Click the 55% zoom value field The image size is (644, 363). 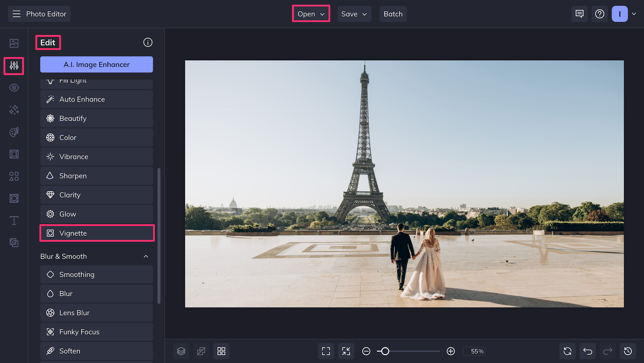coord(474,351)
